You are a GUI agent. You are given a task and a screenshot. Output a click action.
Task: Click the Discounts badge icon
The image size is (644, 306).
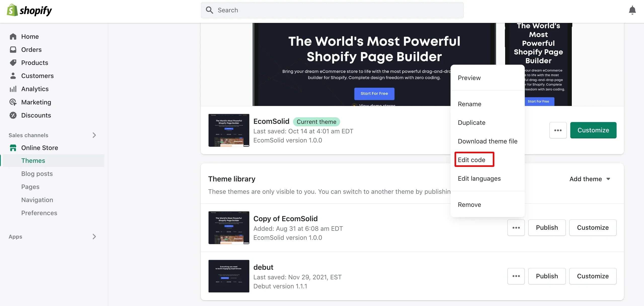(x=13, y=115)
